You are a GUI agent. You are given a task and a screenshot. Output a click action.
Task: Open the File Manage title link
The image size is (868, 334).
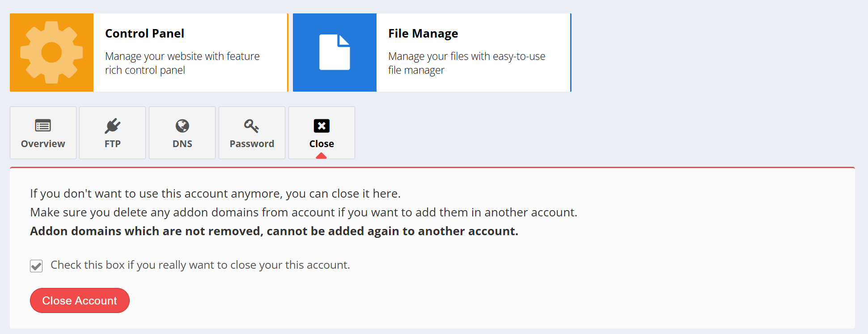pos(423,34)
